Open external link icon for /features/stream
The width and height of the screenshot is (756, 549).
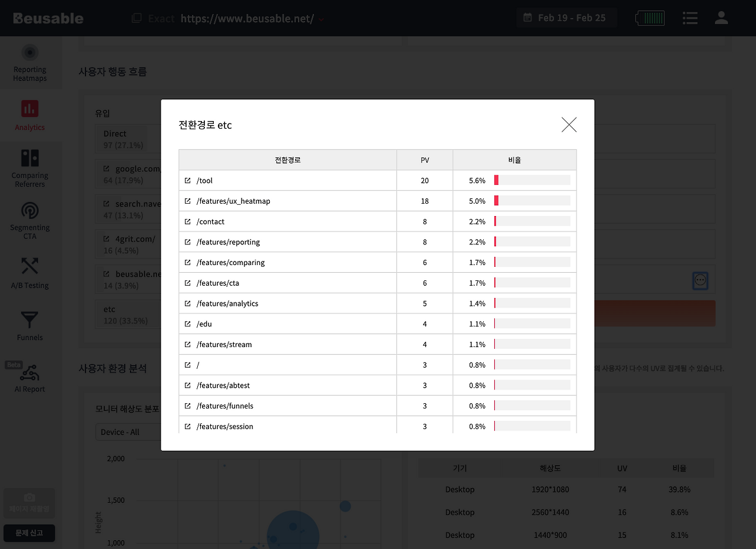pyautogui.click(x=188, y=344)
